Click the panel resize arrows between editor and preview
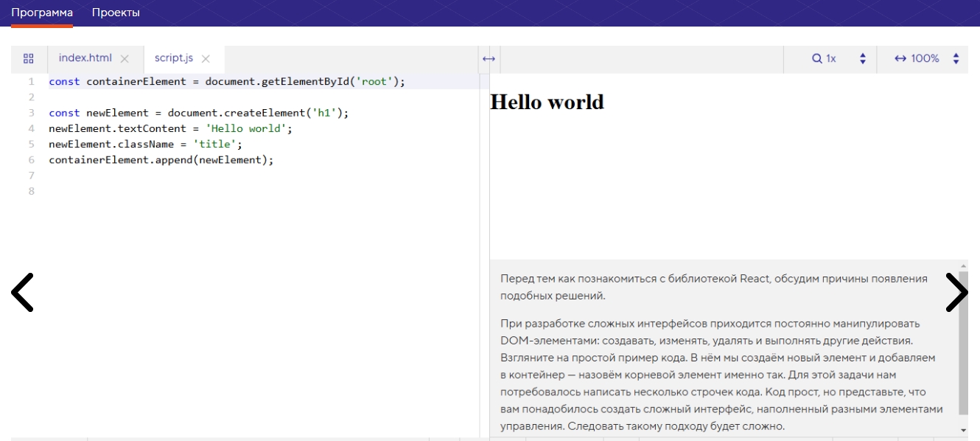 click(490, 58)
